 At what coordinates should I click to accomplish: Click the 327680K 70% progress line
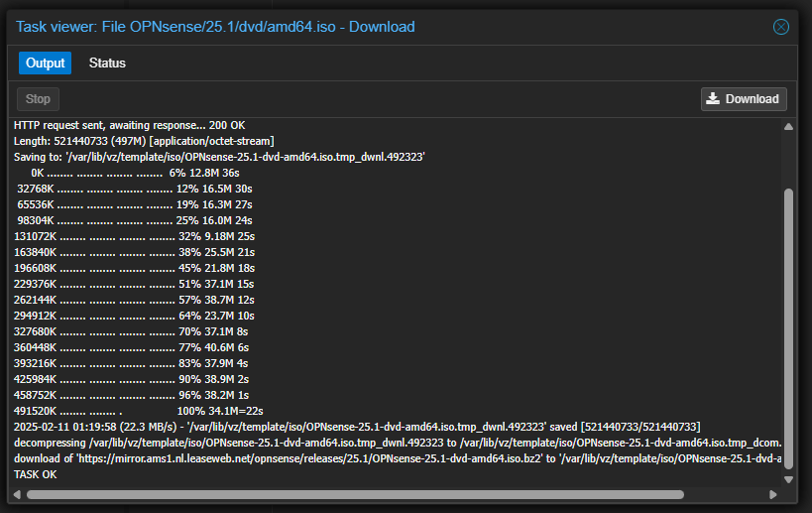click(x=131, y=331)
